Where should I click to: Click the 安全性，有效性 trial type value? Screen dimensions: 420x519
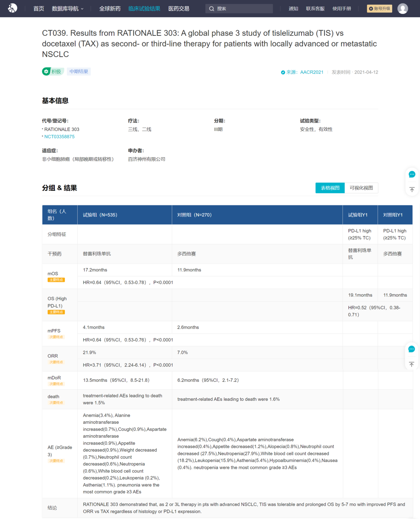pos(316,130)
